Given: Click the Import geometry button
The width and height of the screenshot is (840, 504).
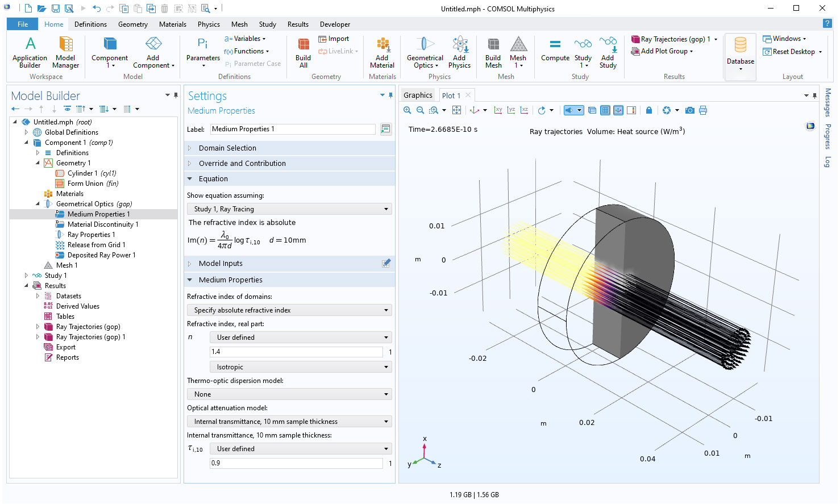Looking at the screenshot, I should (x=334, y=39).
